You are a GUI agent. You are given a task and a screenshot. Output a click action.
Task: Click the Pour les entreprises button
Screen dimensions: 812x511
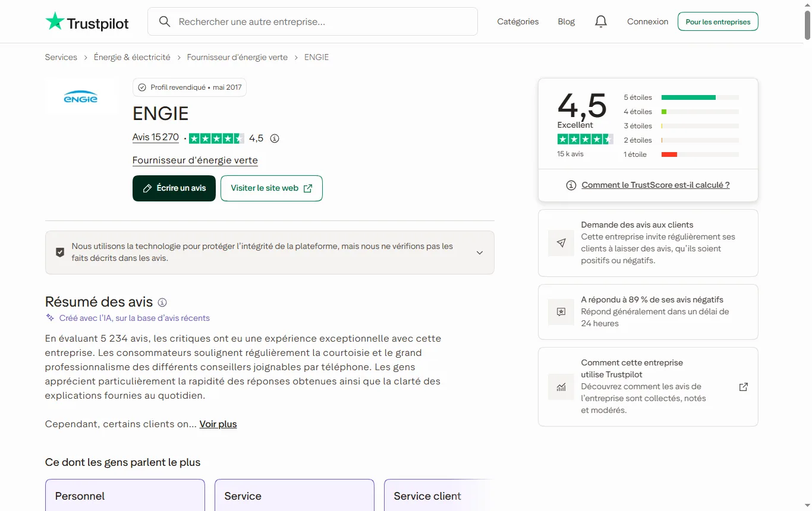pyautogui.click(x=718, y=22)
